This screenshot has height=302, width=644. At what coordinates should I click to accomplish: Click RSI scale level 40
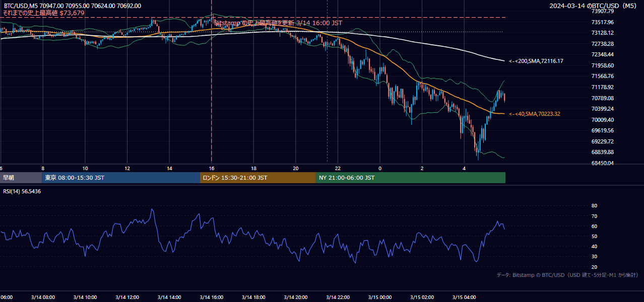click(x=594, y=247)
